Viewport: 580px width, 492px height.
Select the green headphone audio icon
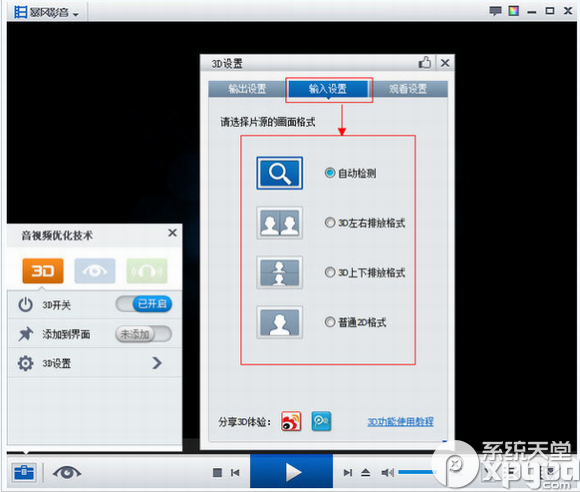(x=147, y=271)
